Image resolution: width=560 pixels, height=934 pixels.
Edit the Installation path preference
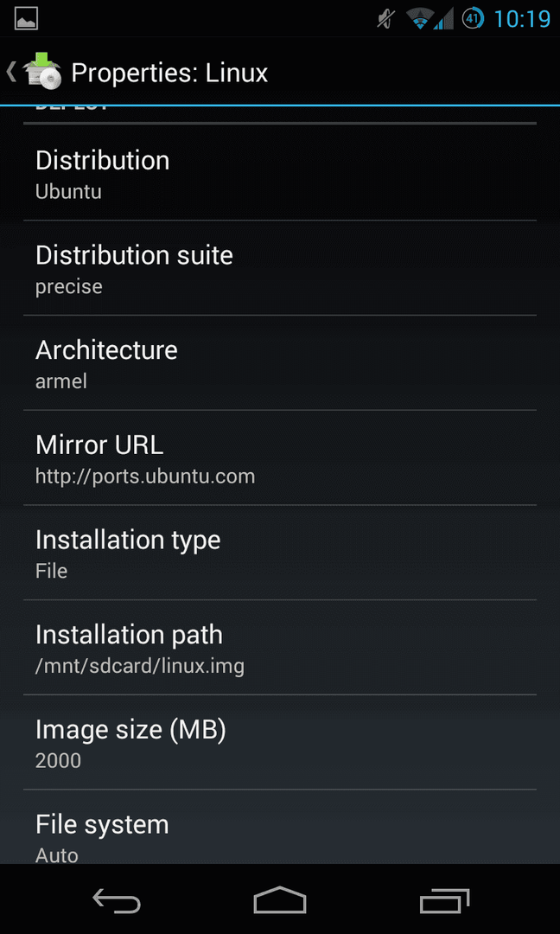[x=280, y=648]
